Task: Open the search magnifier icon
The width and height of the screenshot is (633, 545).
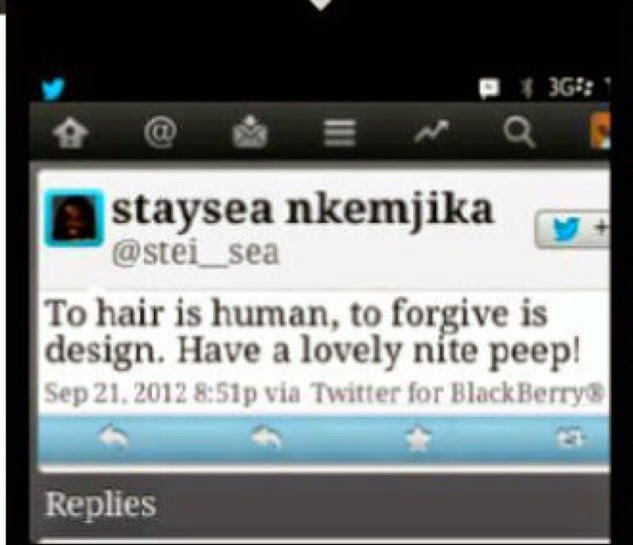Action: tap(520, 132)
